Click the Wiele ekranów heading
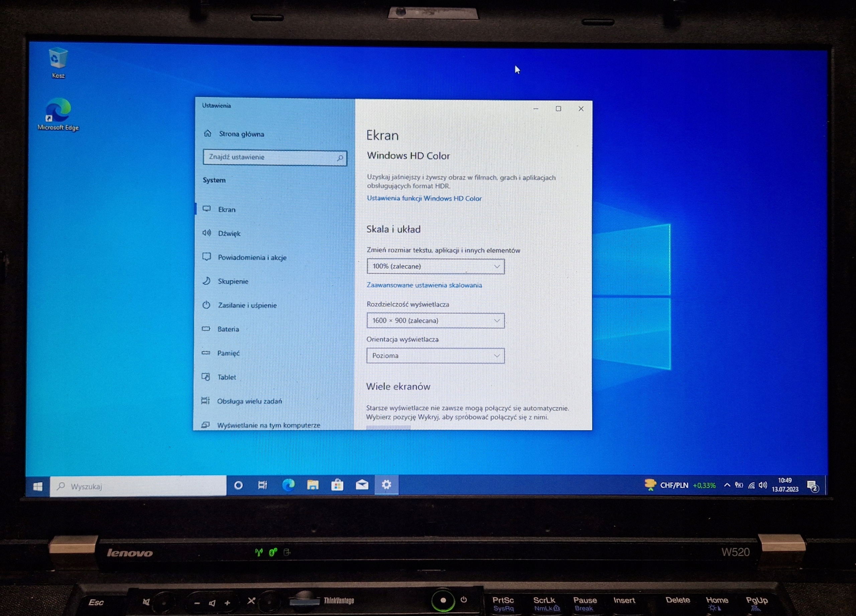 pos(398,387)
